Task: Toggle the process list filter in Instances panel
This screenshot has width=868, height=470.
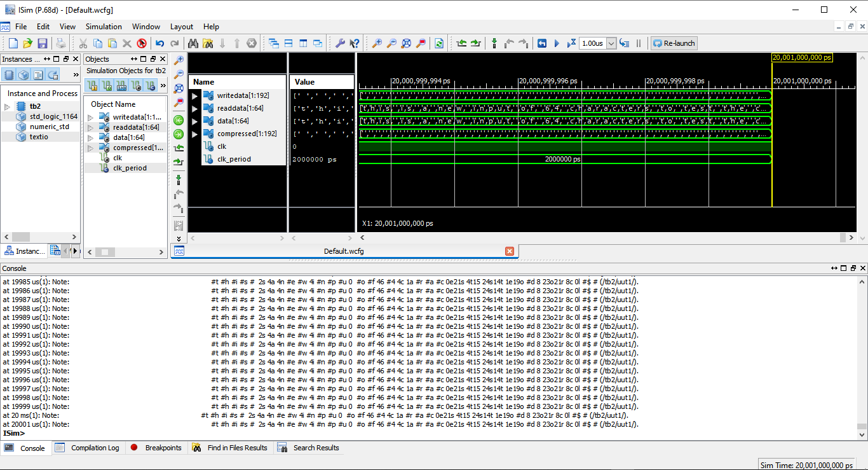Action: tap(38, 74)
